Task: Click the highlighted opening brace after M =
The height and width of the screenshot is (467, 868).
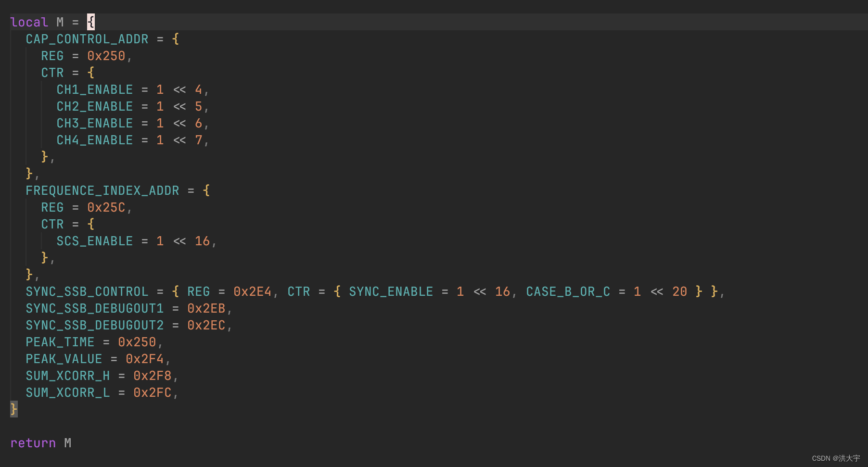Action: 91,22
